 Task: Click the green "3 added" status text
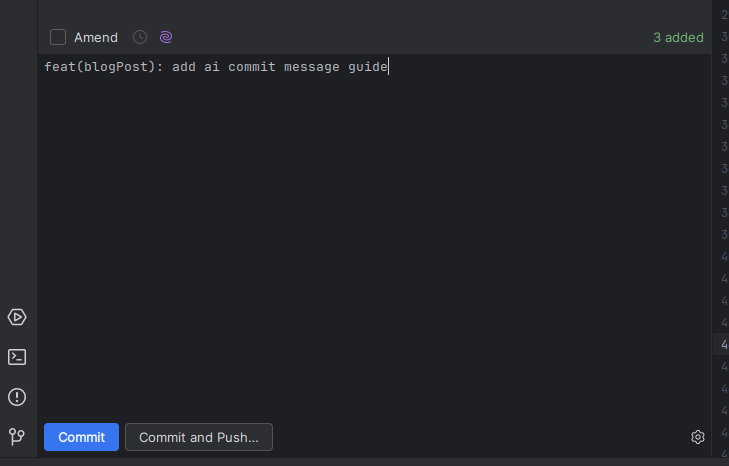tap(678, 37)
